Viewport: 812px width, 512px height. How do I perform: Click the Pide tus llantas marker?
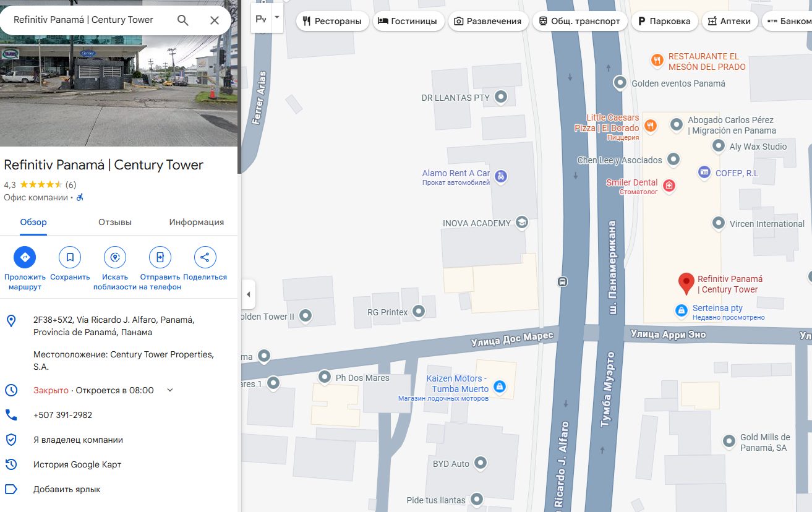[x=476, y=499]
